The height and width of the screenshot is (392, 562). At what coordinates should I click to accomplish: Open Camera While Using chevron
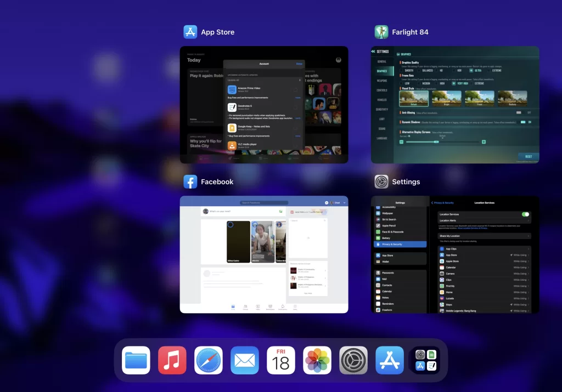[x=528, y=274]
